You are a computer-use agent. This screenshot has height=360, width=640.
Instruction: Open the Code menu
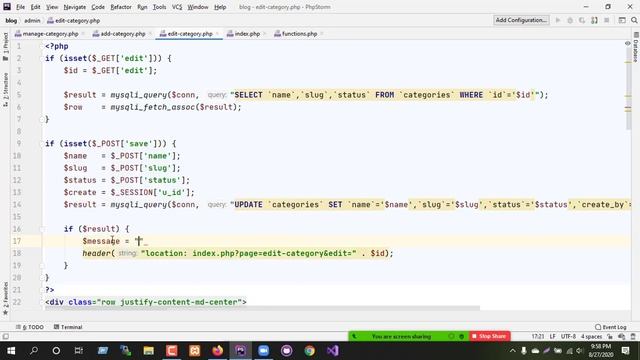pyautogui.click(x=98, y=7)
